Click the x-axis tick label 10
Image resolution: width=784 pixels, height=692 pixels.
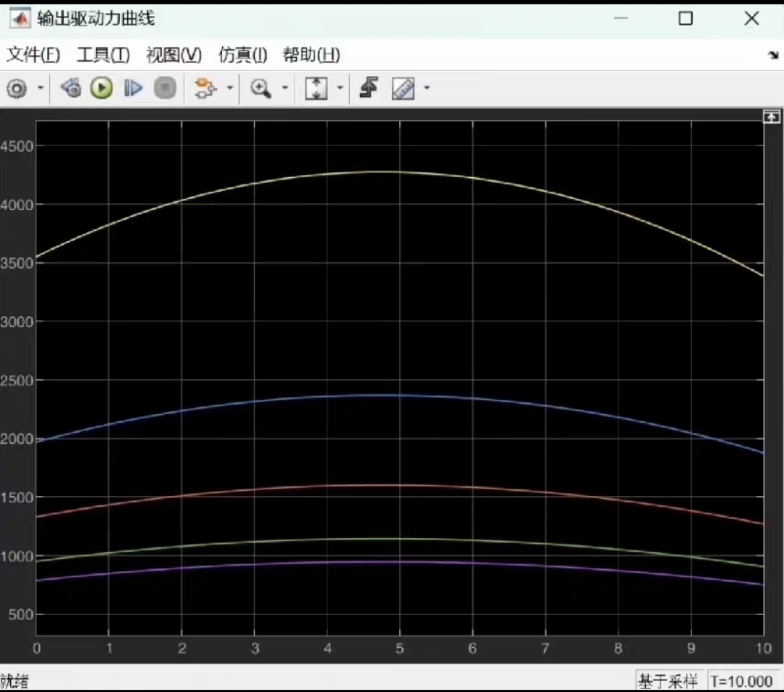[x=764, y=648]
